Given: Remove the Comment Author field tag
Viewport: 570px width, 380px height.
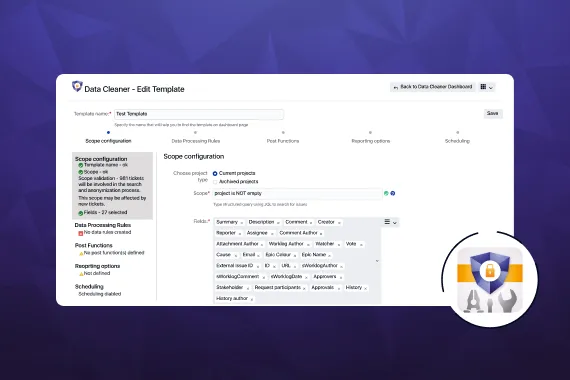Looking at the screenshot, I should click(321, 234).
